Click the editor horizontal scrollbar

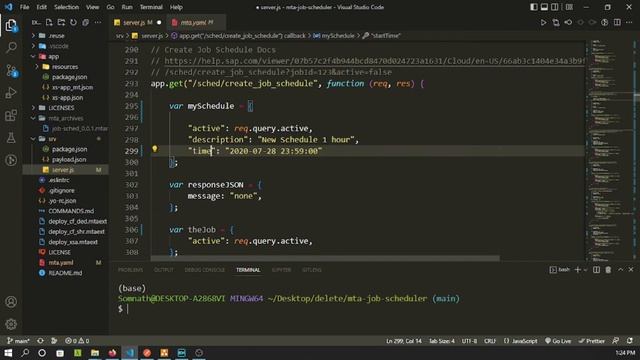click(325, 258)
